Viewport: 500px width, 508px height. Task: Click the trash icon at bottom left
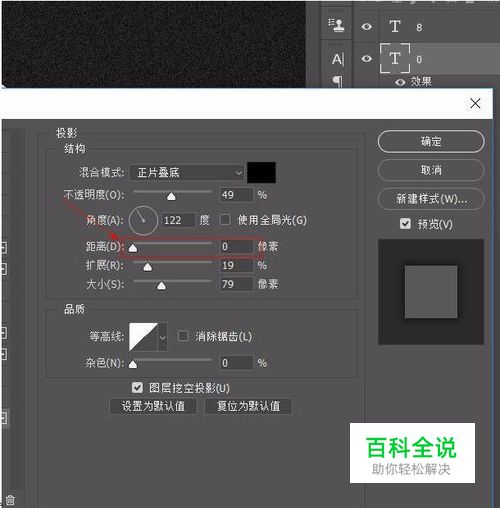pos(10,500)
